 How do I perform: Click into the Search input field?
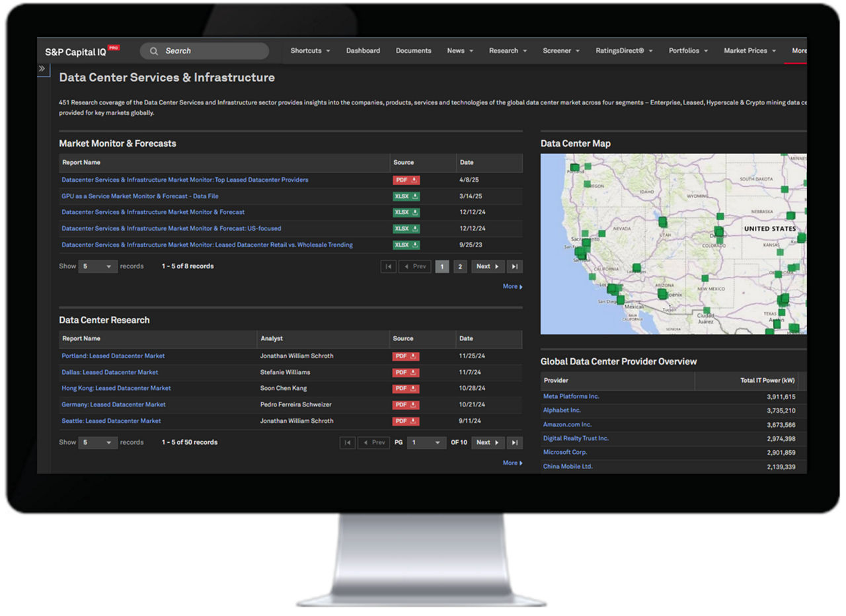204,51
